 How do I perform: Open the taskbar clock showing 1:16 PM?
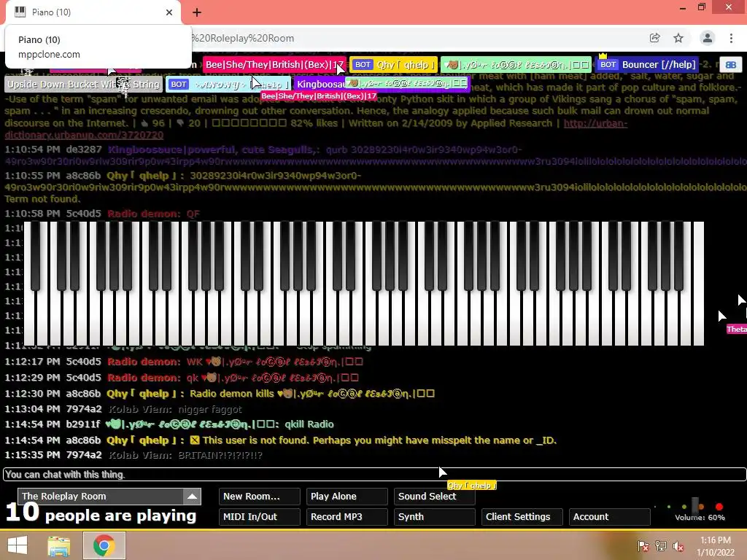click(x=715, y=546)
